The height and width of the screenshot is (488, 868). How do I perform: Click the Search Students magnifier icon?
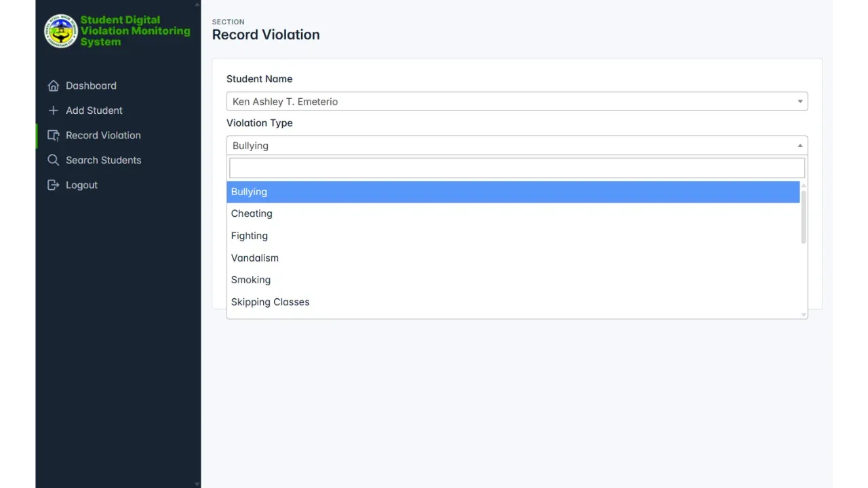coord(54,160)
